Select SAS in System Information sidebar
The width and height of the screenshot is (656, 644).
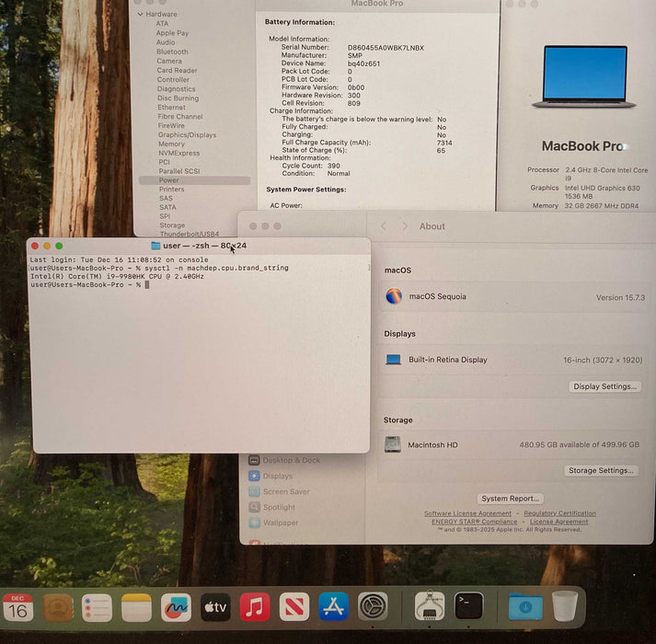click(x=167, y=199)
